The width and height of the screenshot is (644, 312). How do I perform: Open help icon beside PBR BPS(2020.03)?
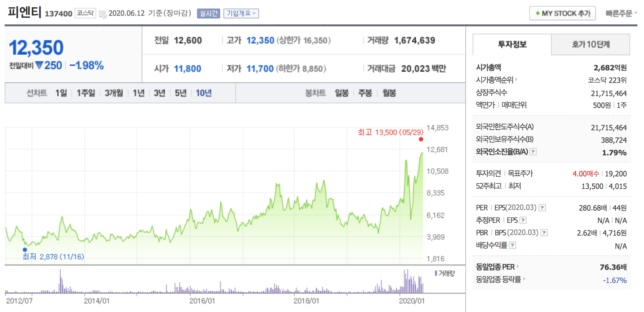[x=544, y=233]
